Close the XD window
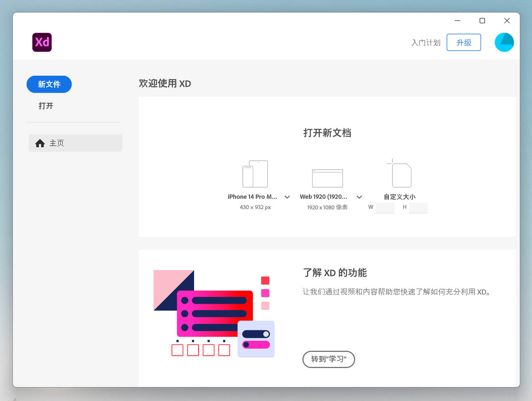Image resolution: width=532 pixels, height=401 pixels. click(507, 20)
